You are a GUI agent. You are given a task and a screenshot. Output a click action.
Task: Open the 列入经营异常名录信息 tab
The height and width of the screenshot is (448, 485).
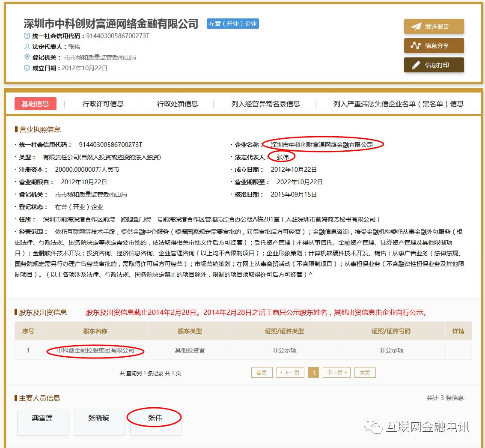click(x=266, y=104)
